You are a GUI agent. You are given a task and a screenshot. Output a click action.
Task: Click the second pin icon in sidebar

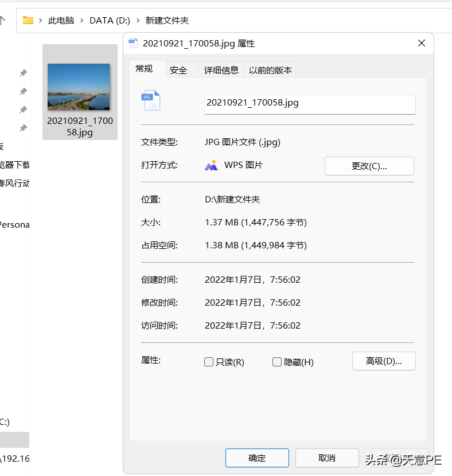pos(24,91)
